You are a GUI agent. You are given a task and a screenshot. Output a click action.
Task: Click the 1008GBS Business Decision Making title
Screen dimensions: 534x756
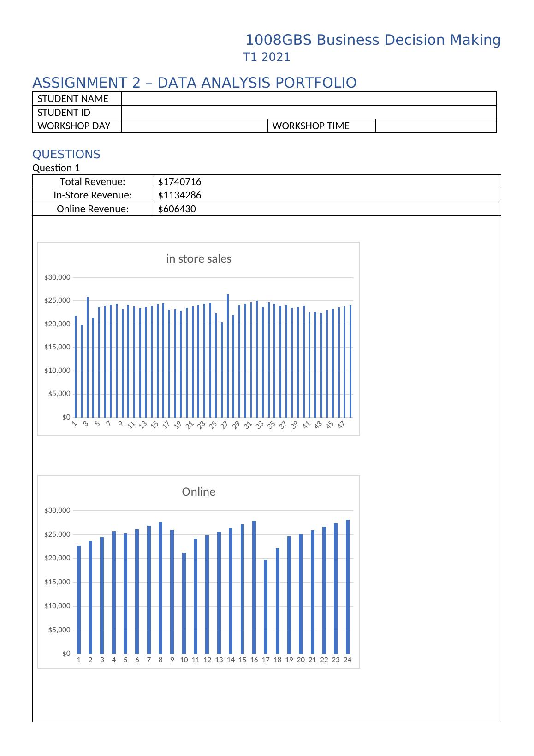(373, 41)
